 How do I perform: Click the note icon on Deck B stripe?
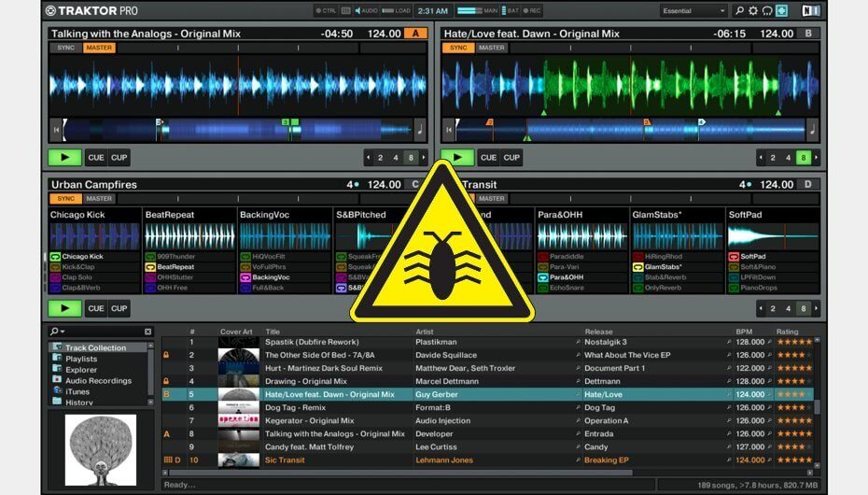coord(812,130)
